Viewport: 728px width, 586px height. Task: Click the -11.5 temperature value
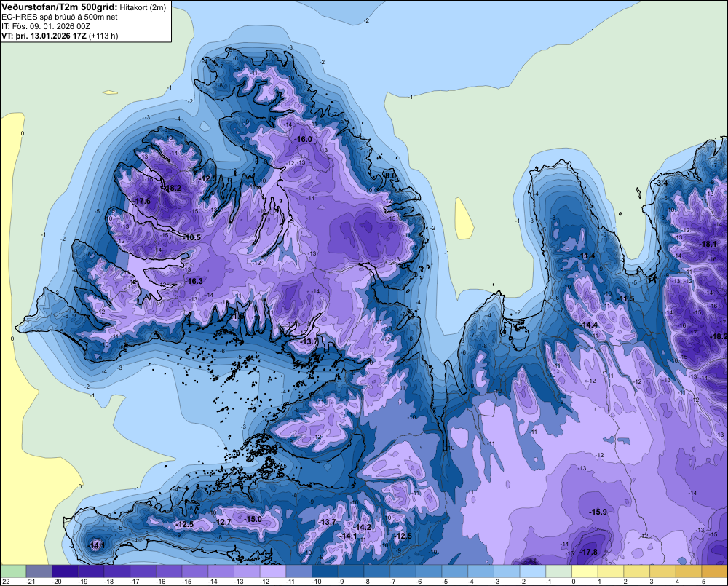point(625,298)
